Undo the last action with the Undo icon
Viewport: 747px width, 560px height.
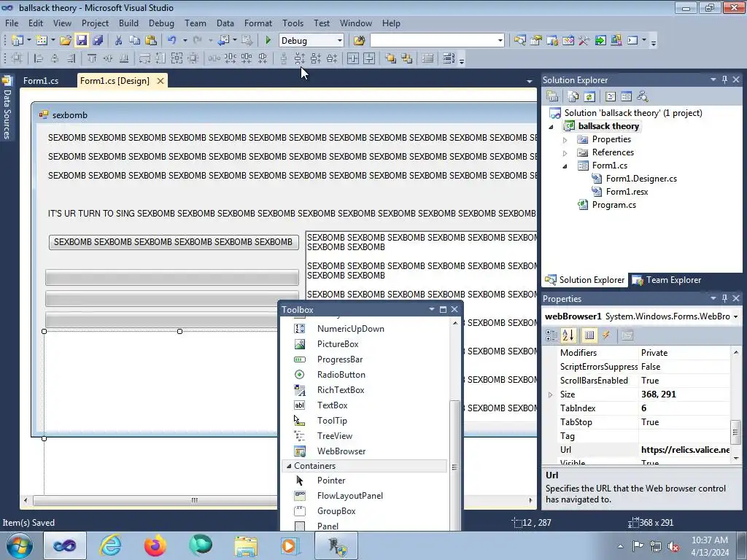pos(172,41)
